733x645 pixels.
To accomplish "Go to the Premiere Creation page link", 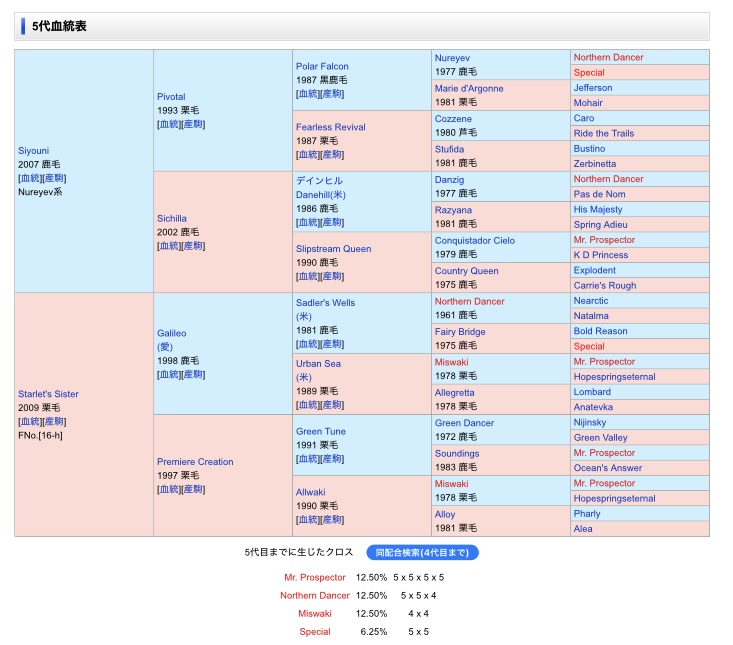I will click(x=195, y=462).
